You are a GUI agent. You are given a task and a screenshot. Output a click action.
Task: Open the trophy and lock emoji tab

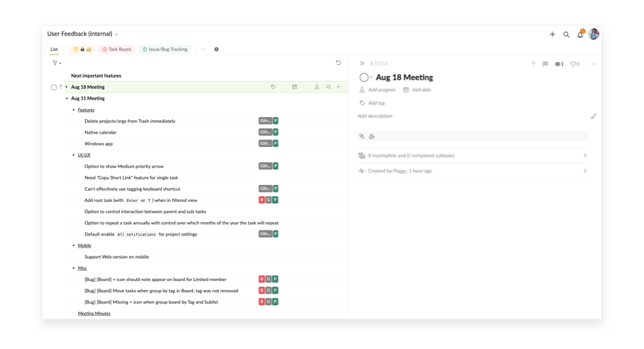[x=82, y=49]
